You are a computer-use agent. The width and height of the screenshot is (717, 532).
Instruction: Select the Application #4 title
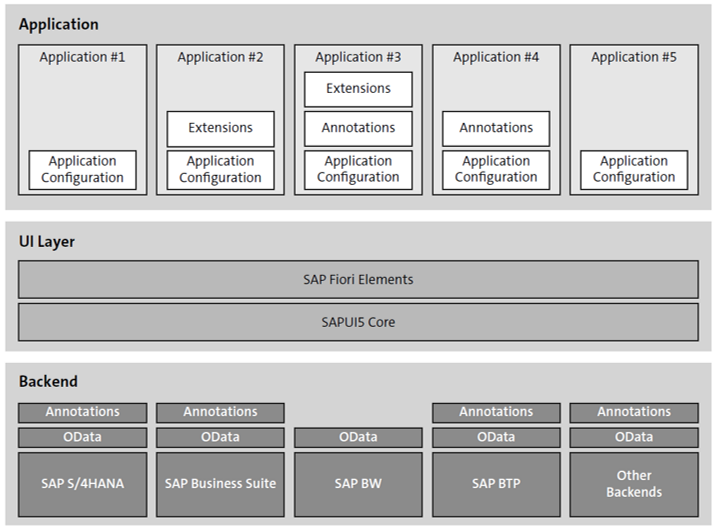[496, 57]
